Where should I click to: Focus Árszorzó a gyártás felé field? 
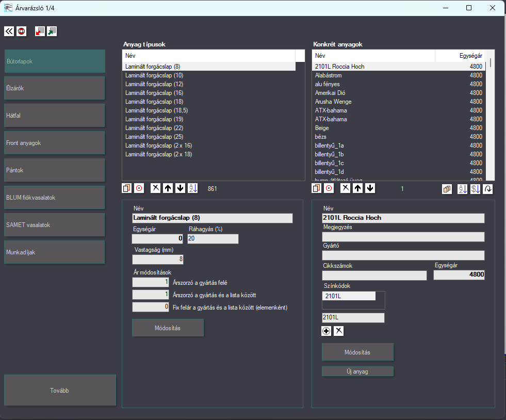151,282
